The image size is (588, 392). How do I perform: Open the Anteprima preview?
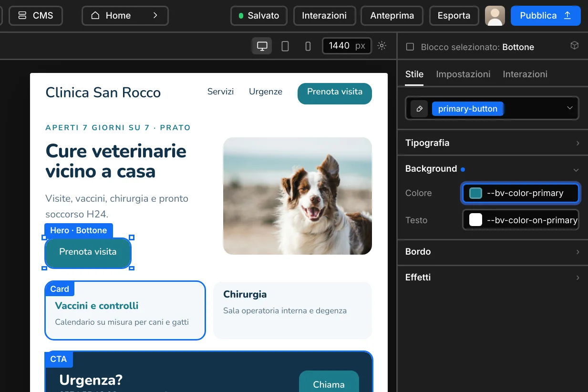(x=392, y=16)
